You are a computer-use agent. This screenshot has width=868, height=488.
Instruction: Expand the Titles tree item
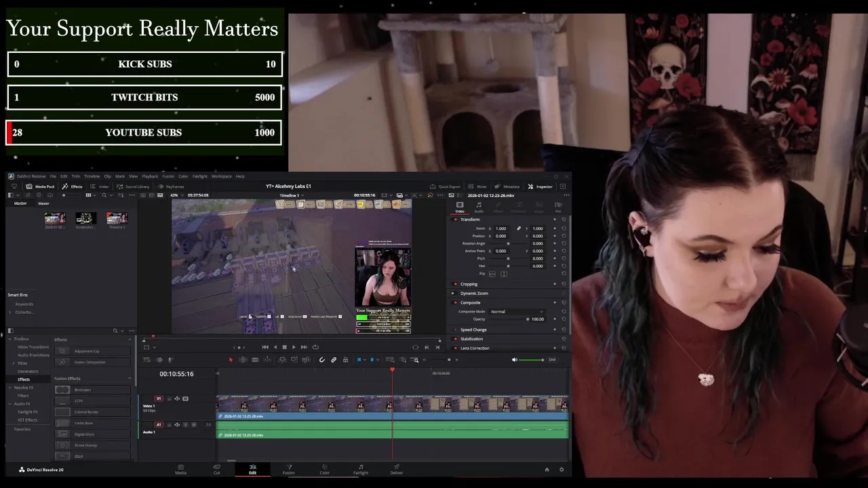(x=14, y=363)
